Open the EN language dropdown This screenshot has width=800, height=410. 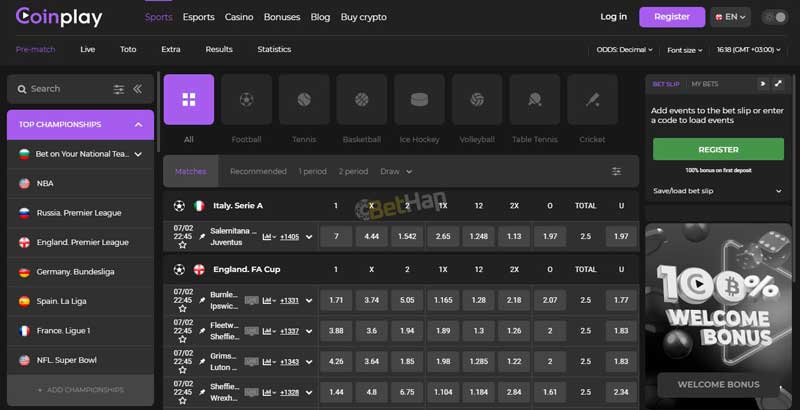click(x=731, y=17)
